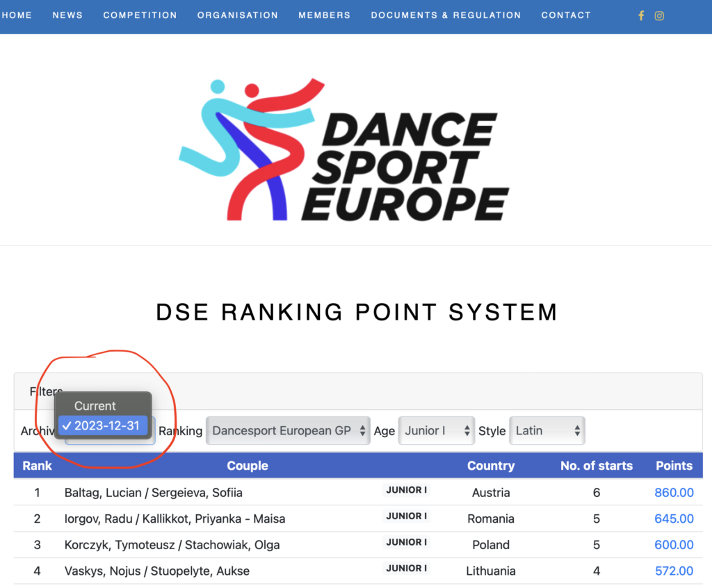Select couple Korczyk, Tymoteusz / Stachowiak, Olga
712x588 pixels.
[172, 545]
